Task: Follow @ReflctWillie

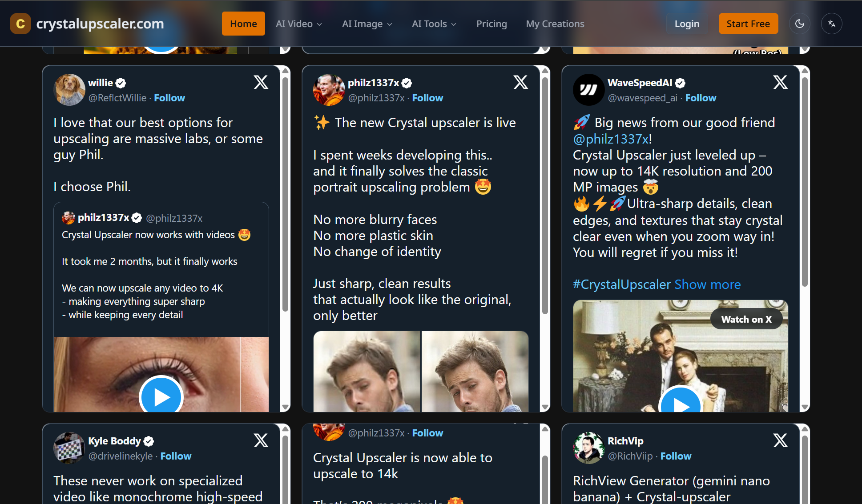Action: click(x=169, y=98)
